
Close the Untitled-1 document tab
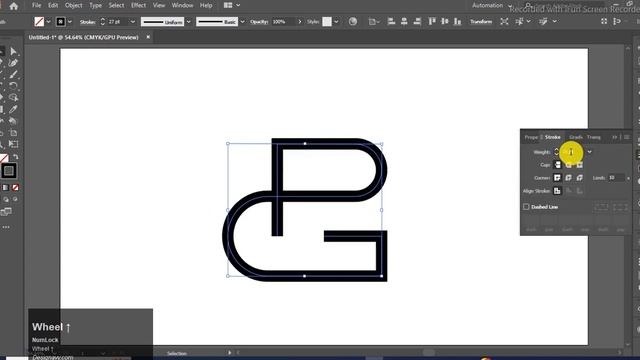click(x=148, y=37)
